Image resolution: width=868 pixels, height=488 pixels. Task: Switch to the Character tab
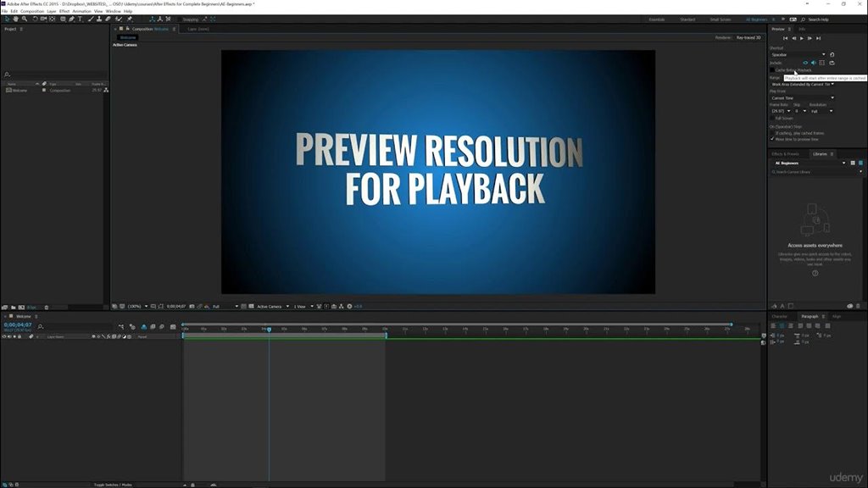780,317
